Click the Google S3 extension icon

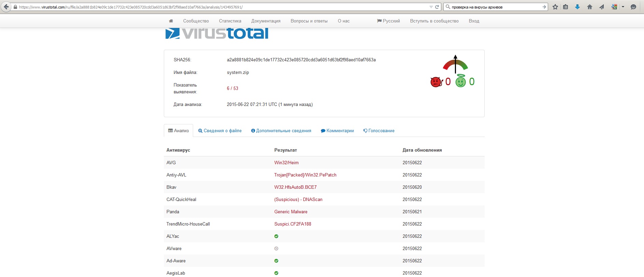(614, 7)
